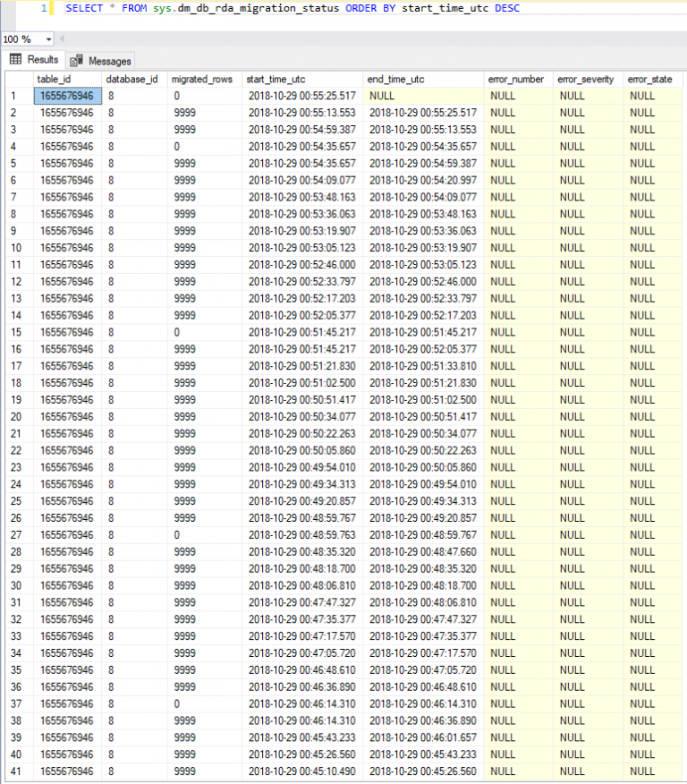Open the 100 % zoom dropdown
687x784 pixels.
(48, 39)
